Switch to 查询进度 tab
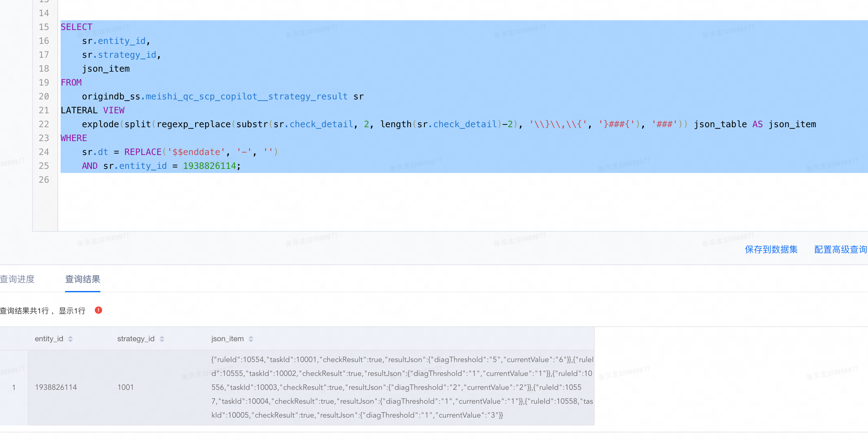This screenshot has width=868, height=440. [x=17, y=279]
